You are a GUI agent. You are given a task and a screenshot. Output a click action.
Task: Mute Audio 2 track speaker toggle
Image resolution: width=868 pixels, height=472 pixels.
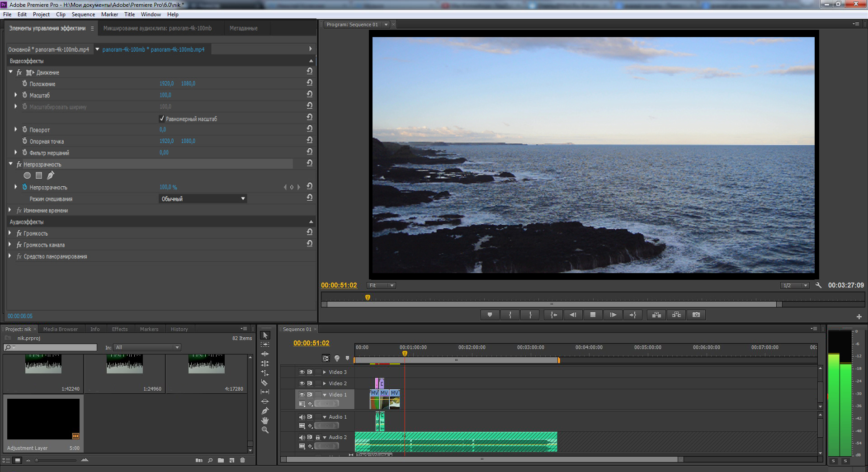point(302,437)
